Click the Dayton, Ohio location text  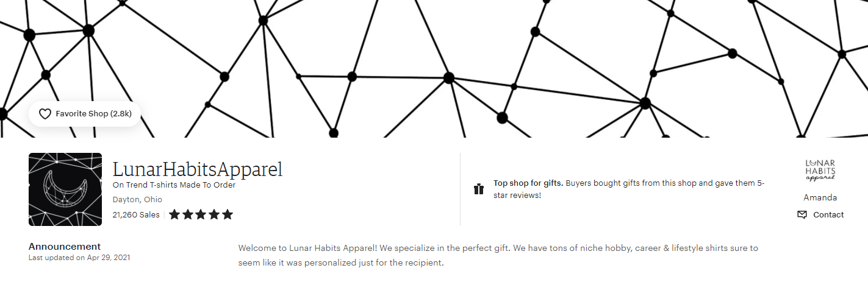coord(137,200)
